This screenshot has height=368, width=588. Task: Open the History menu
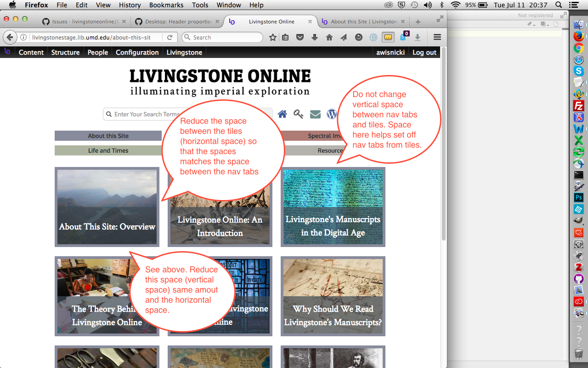click(x=130, y=5)
